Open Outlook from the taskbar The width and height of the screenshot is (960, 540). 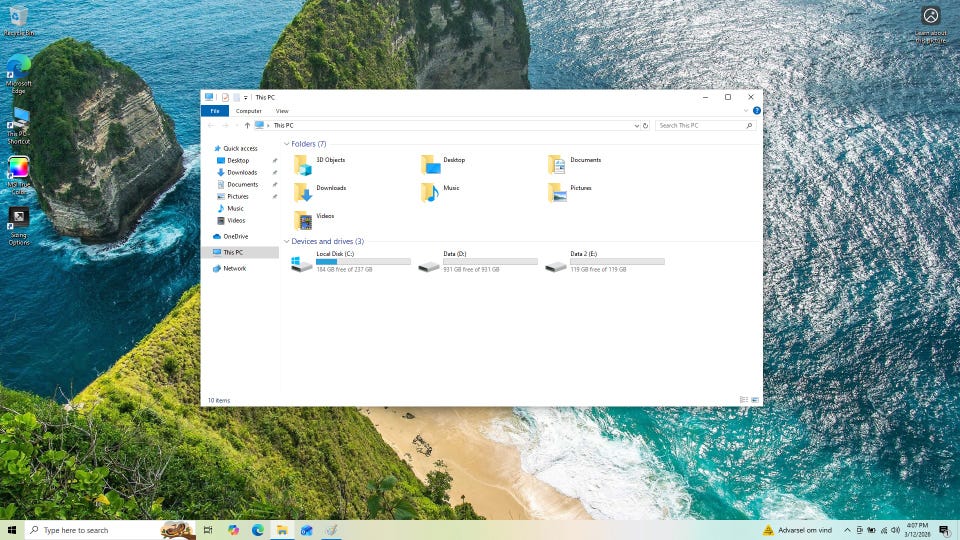(307, 530)
